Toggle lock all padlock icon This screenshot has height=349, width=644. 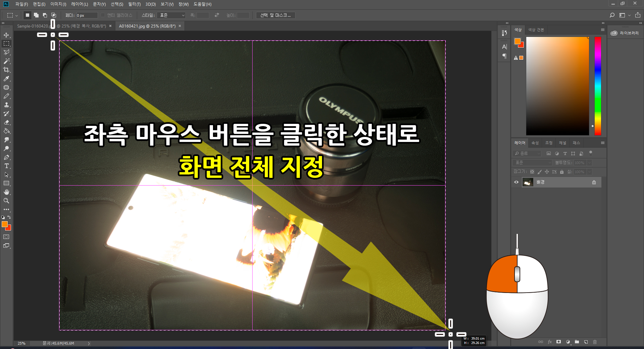tap(562, 172)
